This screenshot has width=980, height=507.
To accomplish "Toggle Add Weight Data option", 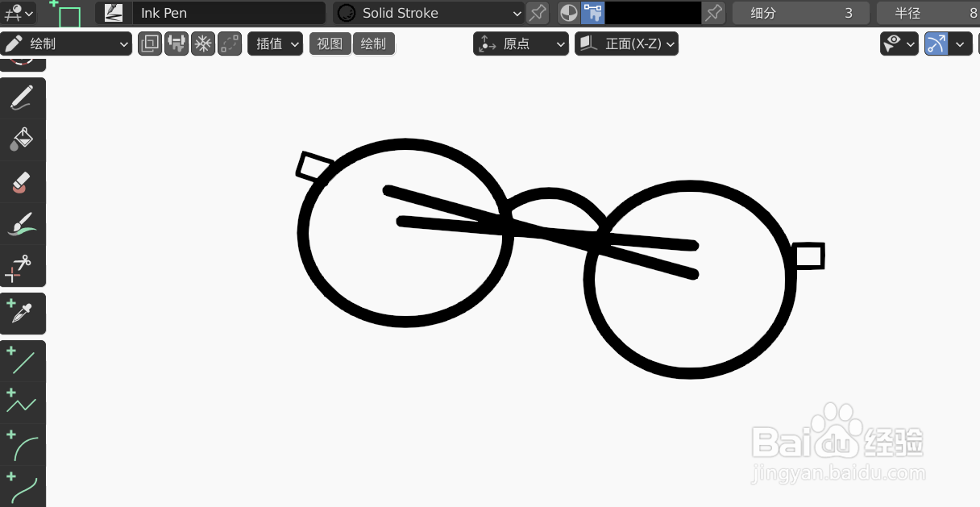I will click(176, 44).
